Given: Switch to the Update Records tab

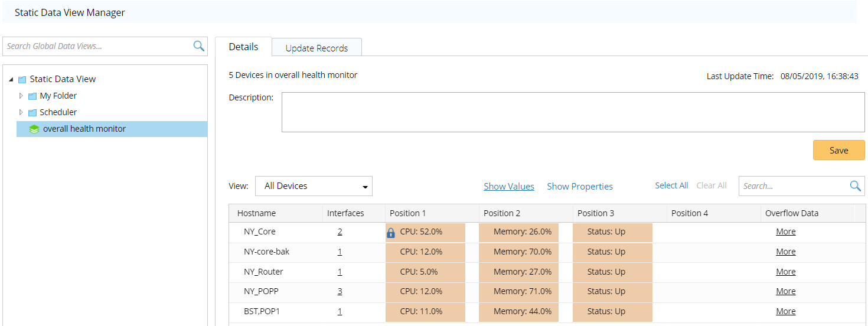Looking at the screenshot, I should coord(316,48).
